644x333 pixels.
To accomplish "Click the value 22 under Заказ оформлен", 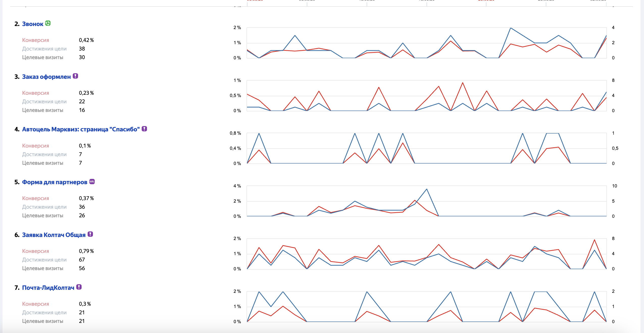I will tap(82, 102).
